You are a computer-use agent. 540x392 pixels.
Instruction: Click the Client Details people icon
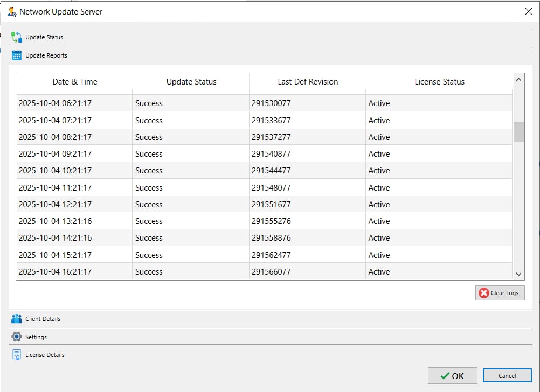click(17, 319)
